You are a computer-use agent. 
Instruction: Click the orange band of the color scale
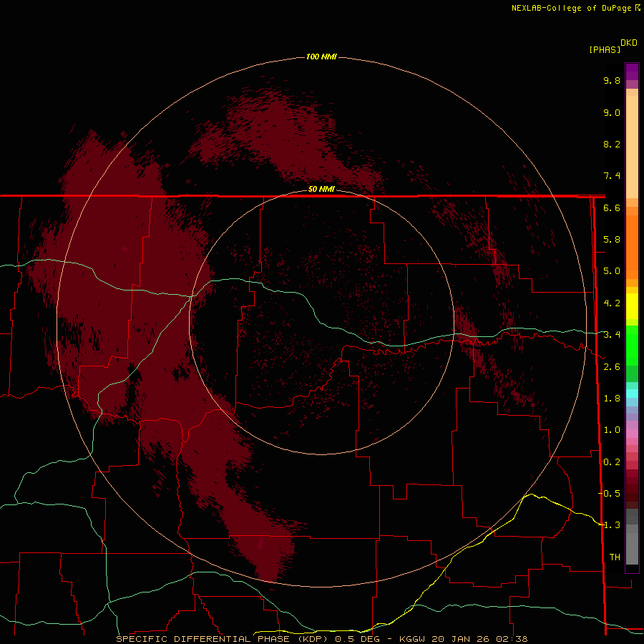click(x=632, y=247)
